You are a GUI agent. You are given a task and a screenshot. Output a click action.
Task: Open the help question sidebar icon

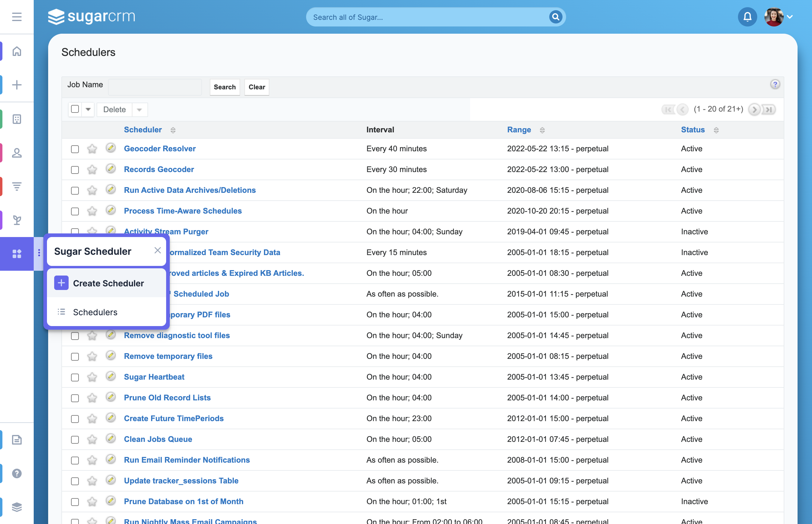coord(17,473)
